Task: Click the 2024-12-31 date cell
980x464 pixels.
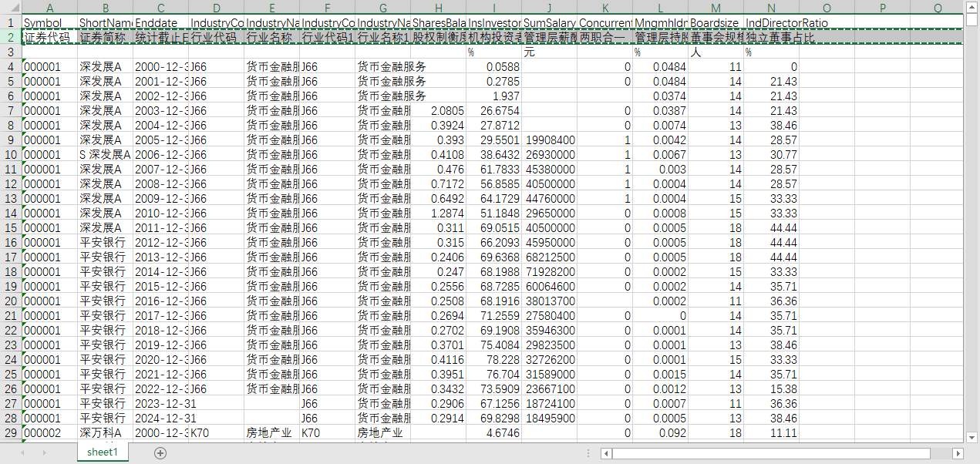Action: click(x=160, y=419)
